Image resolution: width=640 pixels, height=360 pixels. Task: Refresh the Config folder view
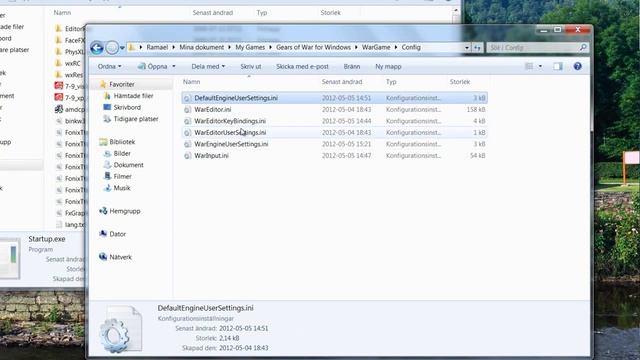coord(477,48)
